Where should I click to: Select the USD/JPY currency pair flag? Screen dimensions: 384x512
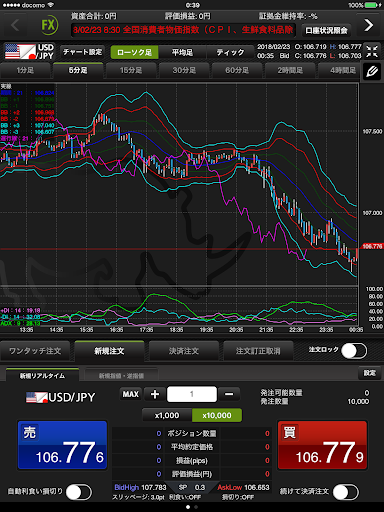pos(29,51)
